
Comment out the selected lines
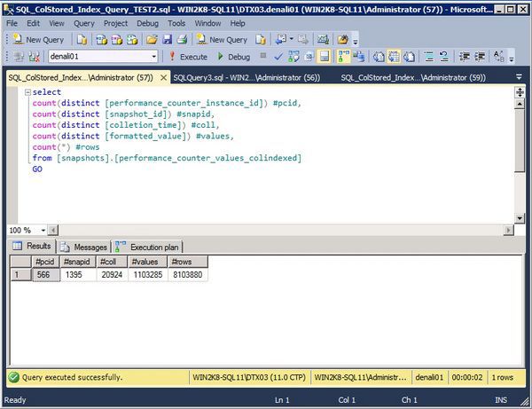(429, 57)
